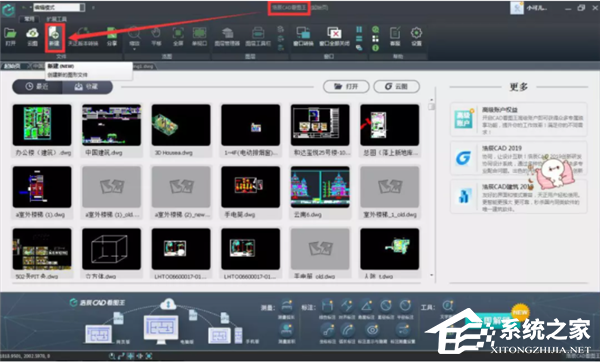Click the 天正版本转换 conversion tool
This screenshot has width=600, height=363.
coord(83,37)
